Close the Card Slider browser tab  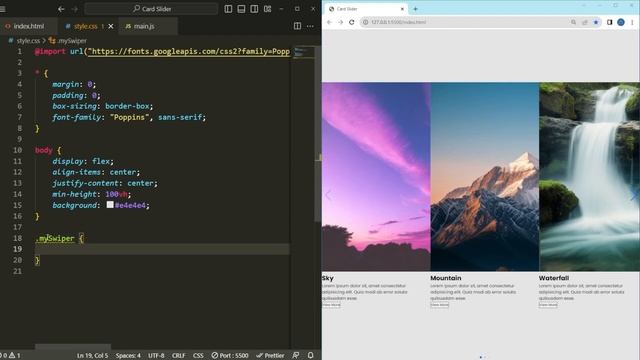click(x=402, y=9)
